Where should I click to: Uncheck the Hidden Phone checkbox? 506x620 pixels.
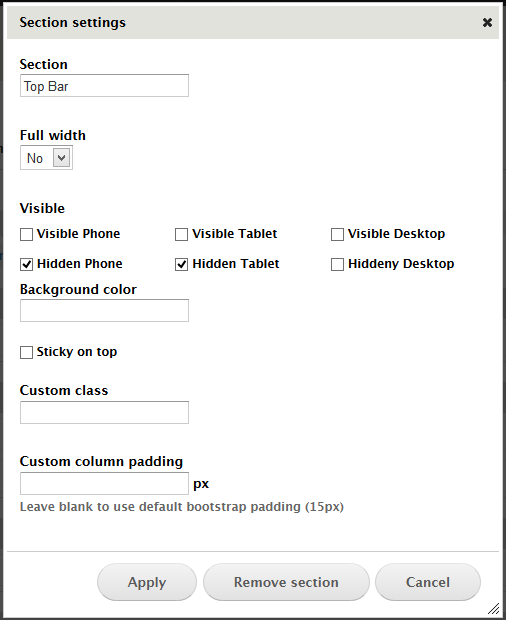tap(26, 265)
